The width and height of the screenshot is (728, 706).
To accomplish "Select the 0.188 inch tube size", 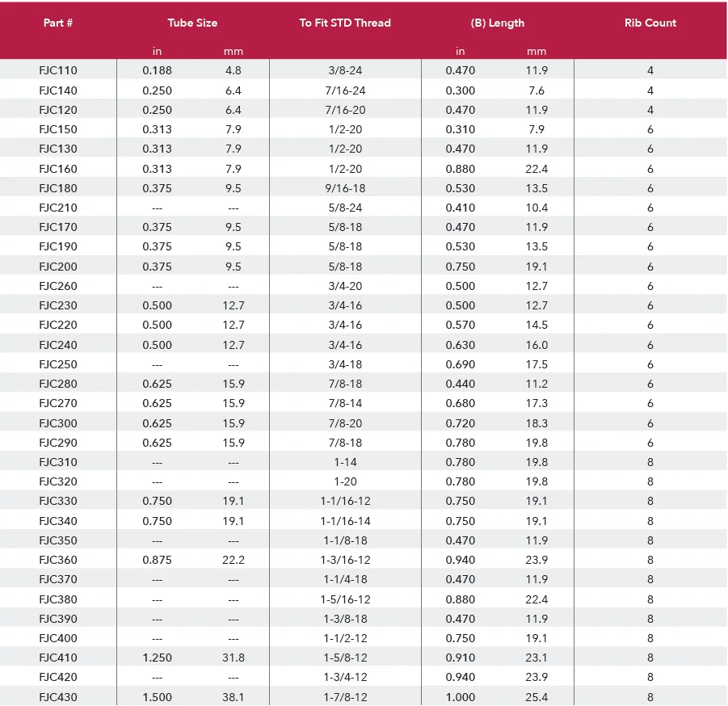I will click(x=157, y=70).
